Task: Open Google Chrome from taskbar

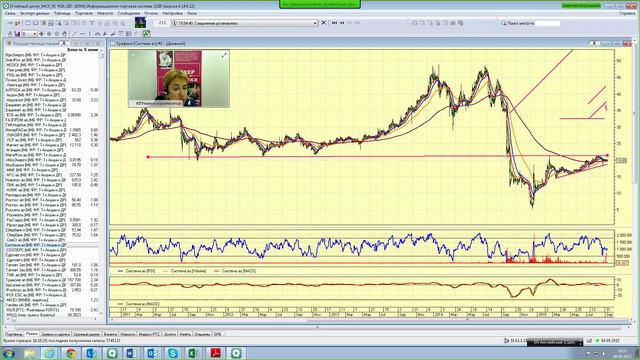Action: (71, 353)
